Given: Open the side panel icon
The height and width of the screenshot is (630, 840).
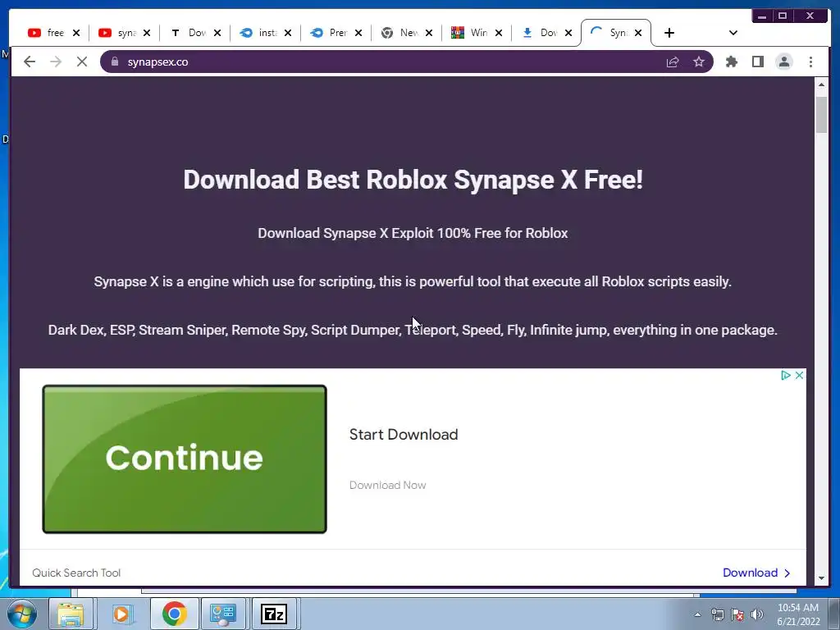Looking at the screenshot, I should click(757, 62).
